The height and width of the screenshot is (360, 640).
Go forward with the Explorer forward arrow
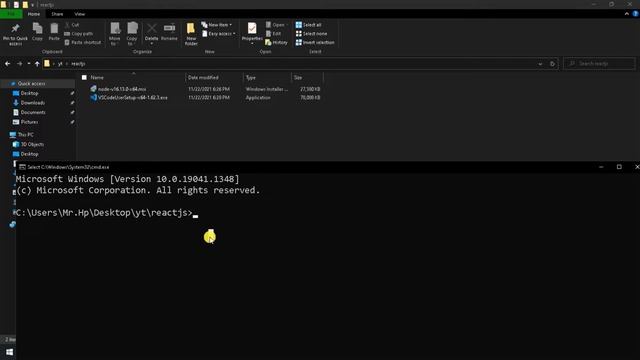[x=19, y=64]
